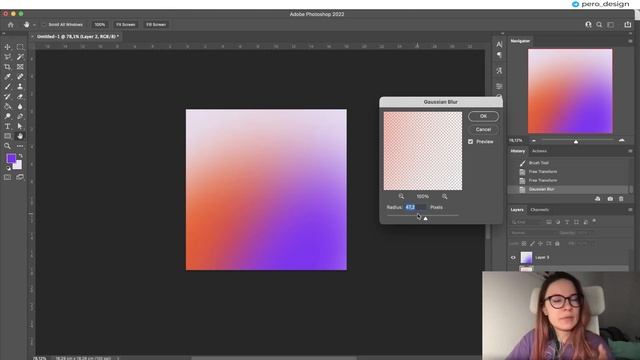Switch to the Actions tab
Viewport: 640px width, 360px height.
[539, 151]
